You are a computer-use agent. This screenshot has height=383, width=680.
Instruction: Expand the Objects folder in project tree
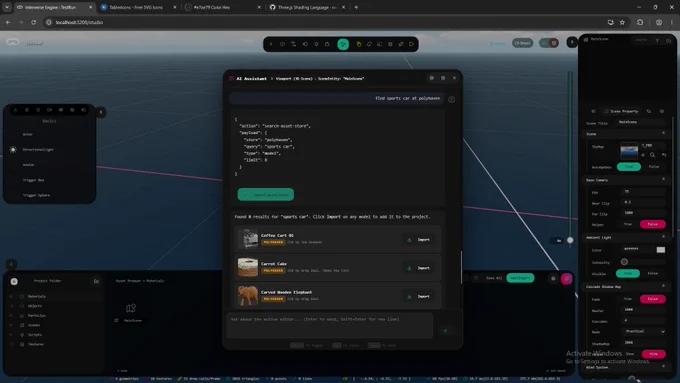click(11, 306)
